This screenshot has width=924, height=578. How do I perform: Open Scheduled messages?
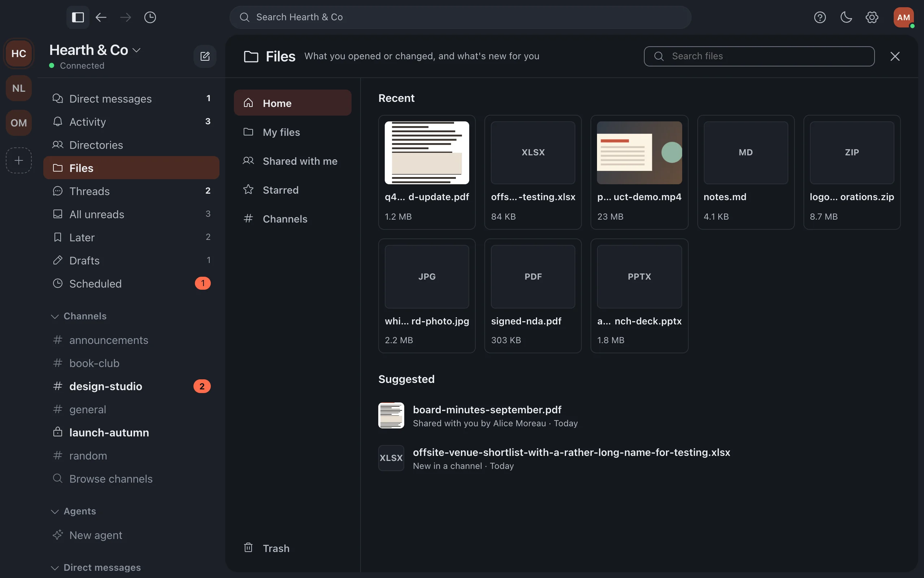click(131, 283)
